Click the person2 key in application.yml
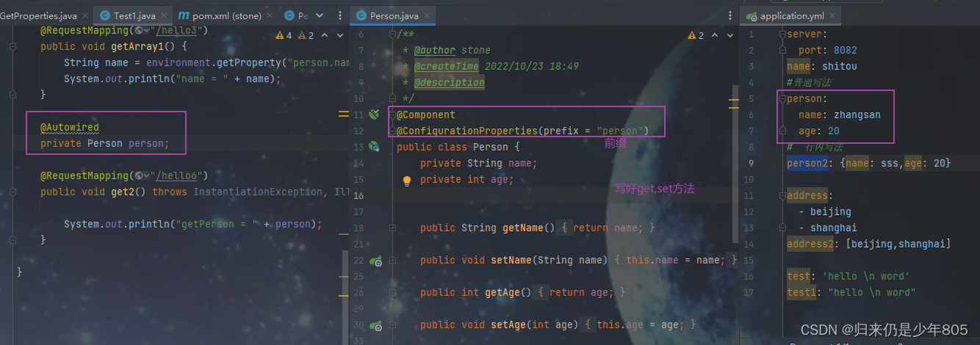Viewport: 980px width, 345px height. (807, 164)
